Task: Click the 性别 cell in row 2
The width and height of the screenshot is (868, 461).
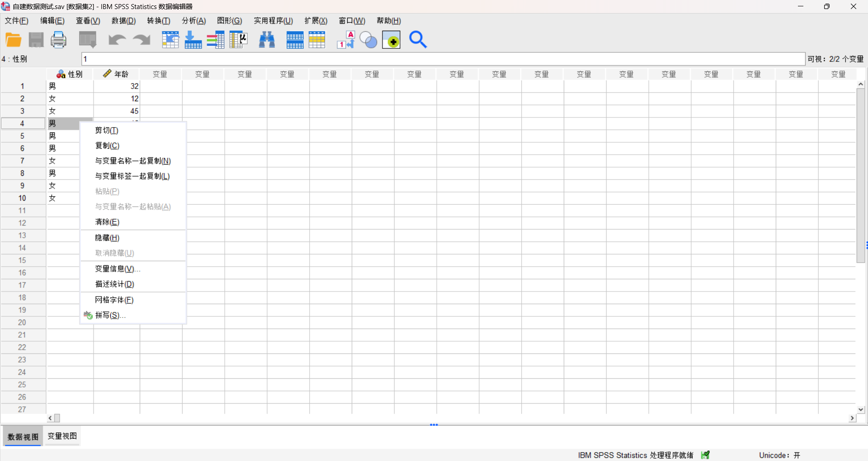Action: coord(70,99)
